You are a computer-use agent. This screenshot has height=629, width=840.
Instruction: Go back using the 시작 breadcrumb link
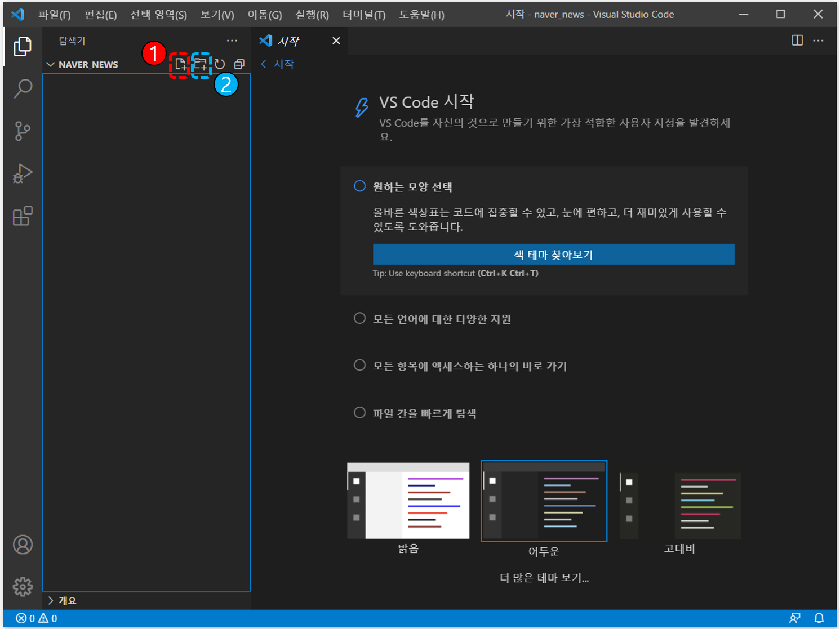[278, 64]
